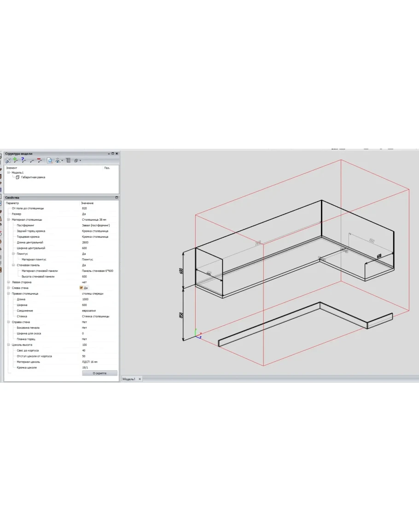Click the blue question mark icon
419x532 pixels.
[x=23, y=160]
